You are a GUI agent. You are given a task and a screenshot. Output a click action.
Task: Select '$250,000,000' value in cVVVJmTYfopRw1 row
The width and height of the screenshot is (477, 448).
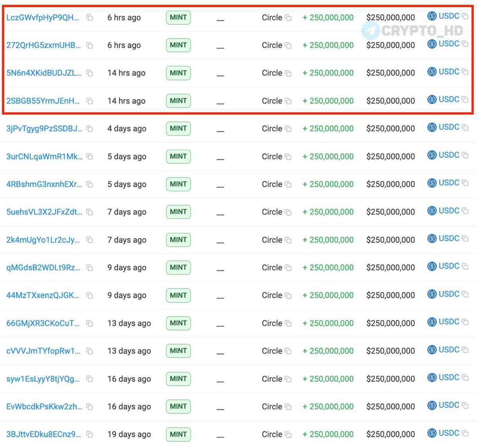pyautogui.click(x=391, y=351)
